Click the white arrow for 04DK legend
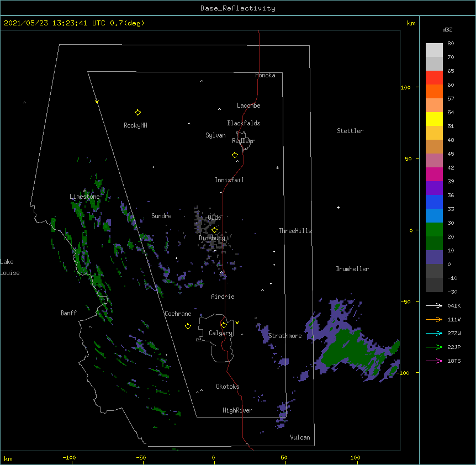This screenshot has height=465, width=476. click(434, 305)
